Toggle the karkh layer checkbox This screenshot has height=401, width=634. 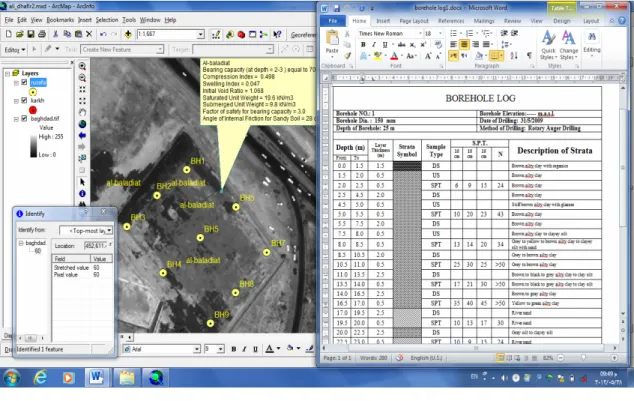[24, 100]
